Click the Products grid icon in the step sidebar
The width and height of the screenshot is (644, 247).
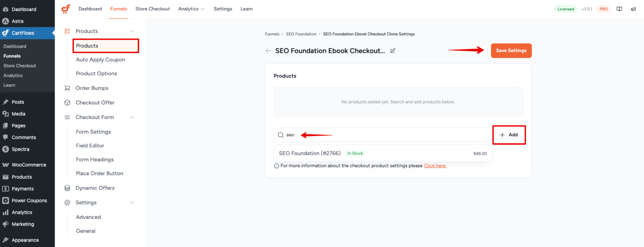(67, 31)
